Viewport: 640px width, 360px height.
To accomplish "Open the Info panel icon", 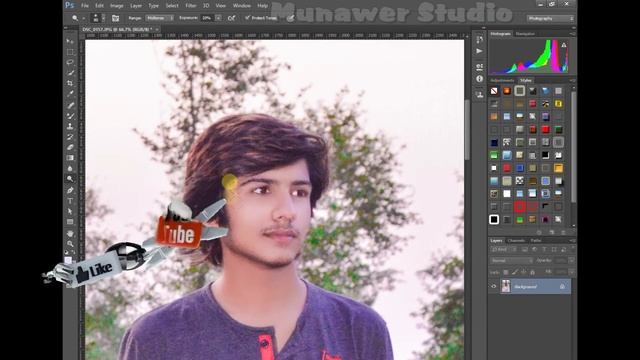I will pos(480,78).
